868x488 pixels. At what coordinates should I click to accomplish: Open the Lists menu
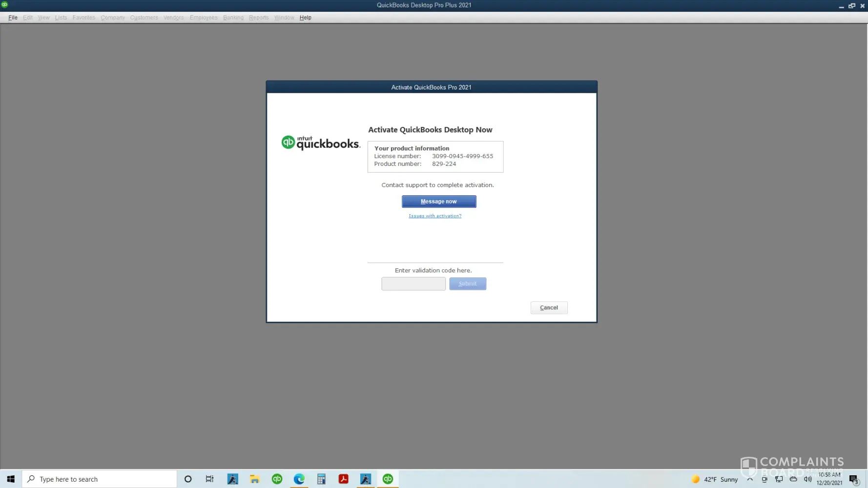(x=61, y=18)
